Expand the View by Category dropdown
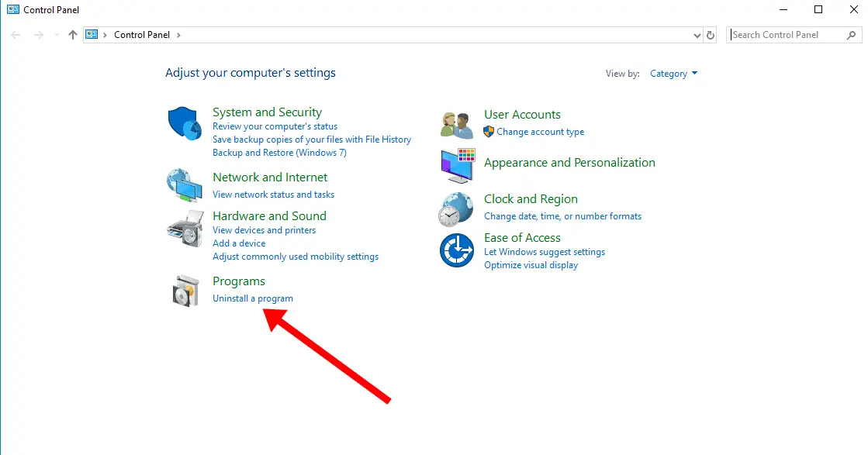The image size is (868, 455). (674, 74)
